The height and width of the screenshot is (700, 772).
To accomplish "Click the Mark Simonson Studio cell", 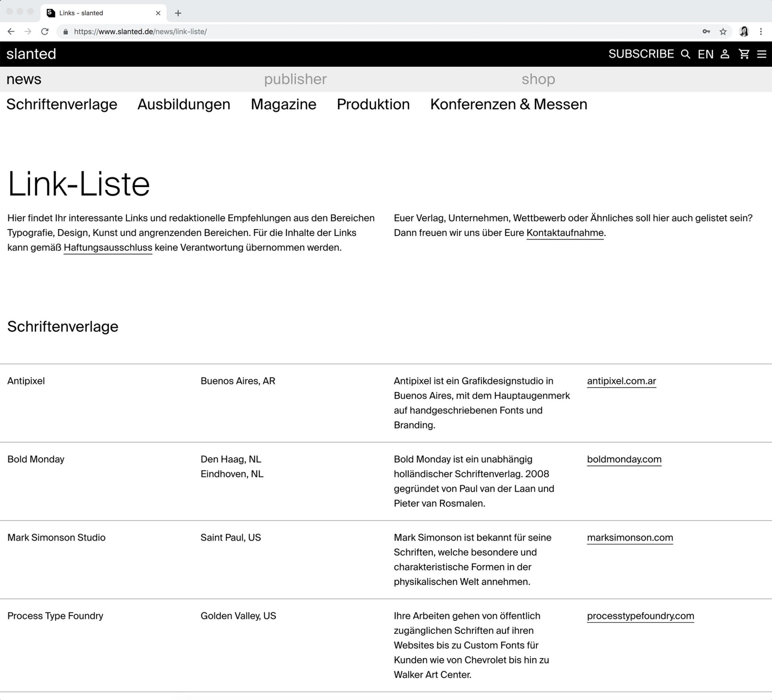I will (x=56, y=538).
